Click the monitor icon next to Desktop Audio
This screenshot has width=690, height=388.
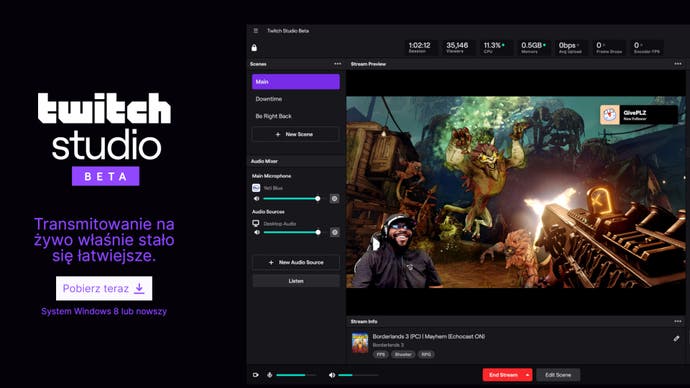point(256,223)
